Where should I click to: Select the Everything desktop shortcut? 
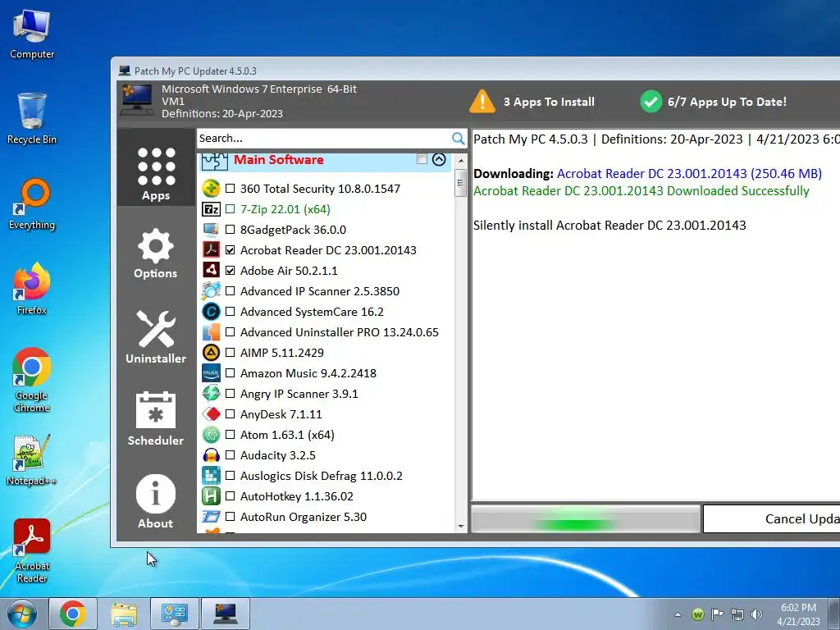point(32,204)
